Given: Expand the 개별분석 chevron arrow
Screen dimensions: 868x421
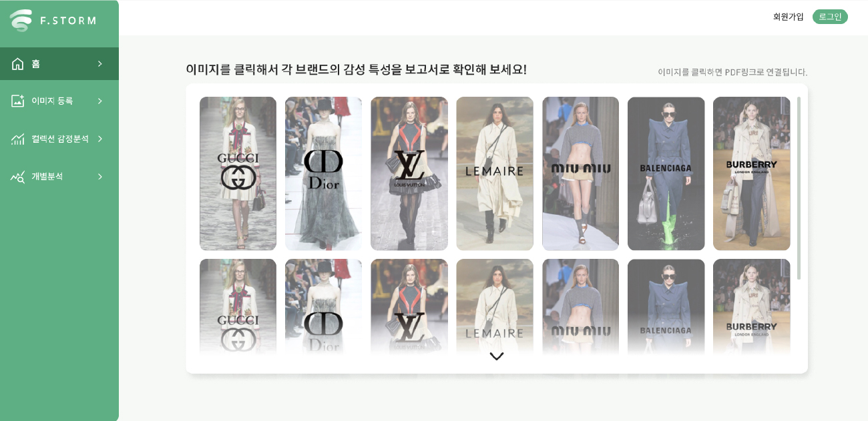Looking at the screenshot, I should click(100, 176).
